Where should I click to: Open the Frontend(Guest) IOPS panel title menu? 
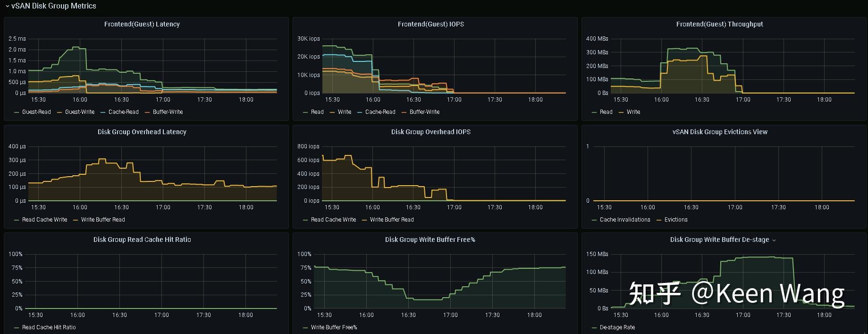pos(430,24)
